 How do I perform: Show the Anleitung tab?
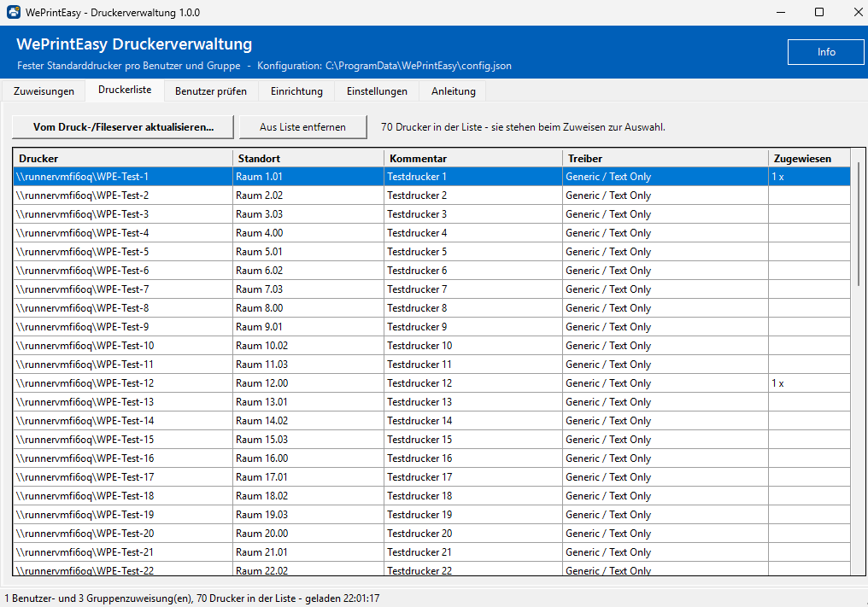coord(454,91)
